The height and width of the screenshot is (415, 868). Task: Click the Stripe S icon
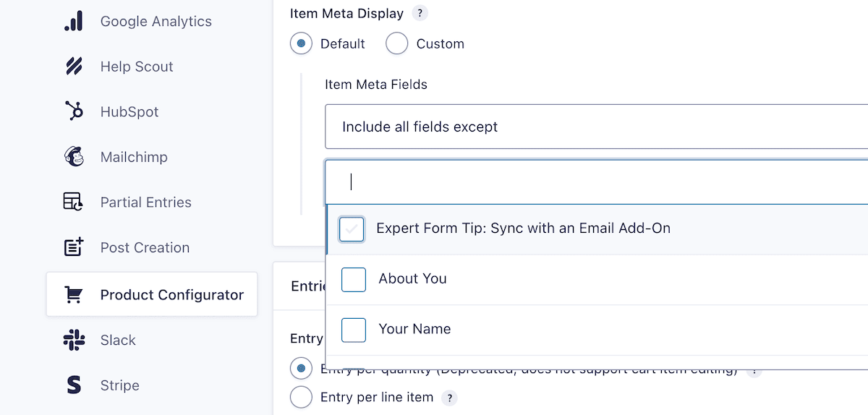coord(73,385)
